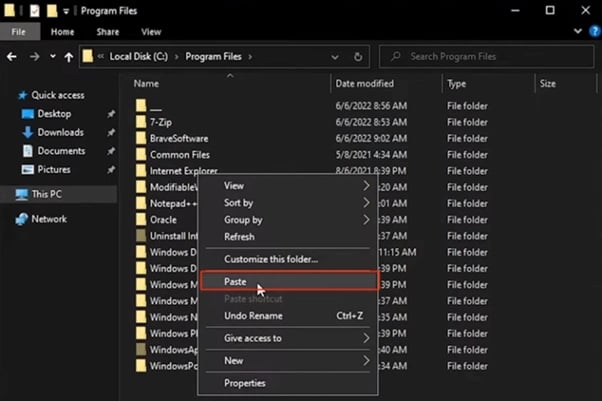Click the 7-Zip folder icon
Screen dimensions: 602x401
[141, 121]
